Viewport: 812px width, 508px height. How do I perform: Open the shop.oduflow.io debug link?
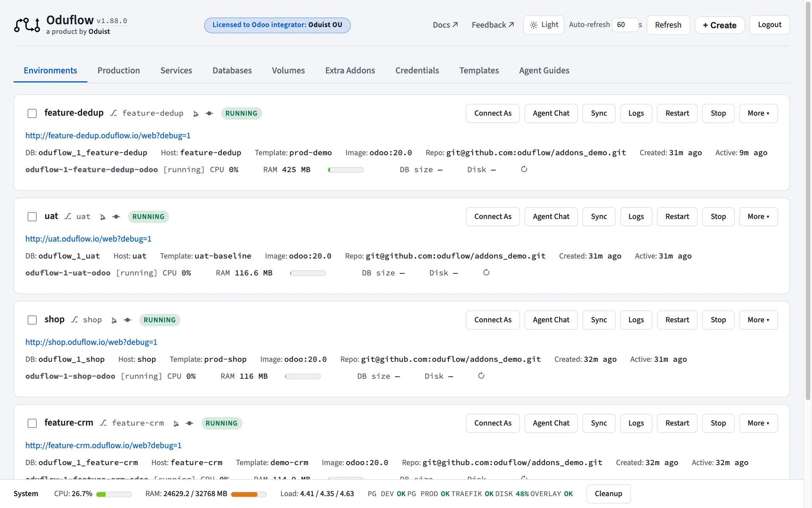point(91,342)
